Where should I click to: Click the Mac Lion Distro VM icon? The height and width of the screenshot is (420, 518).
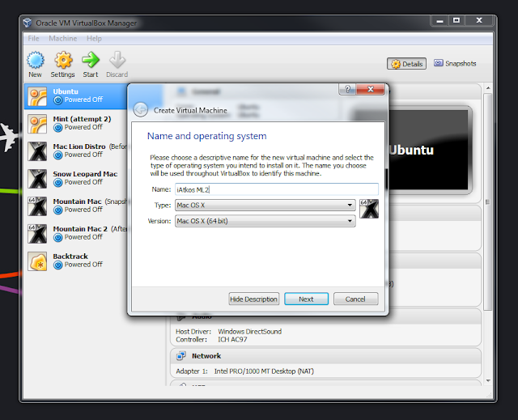37,151
